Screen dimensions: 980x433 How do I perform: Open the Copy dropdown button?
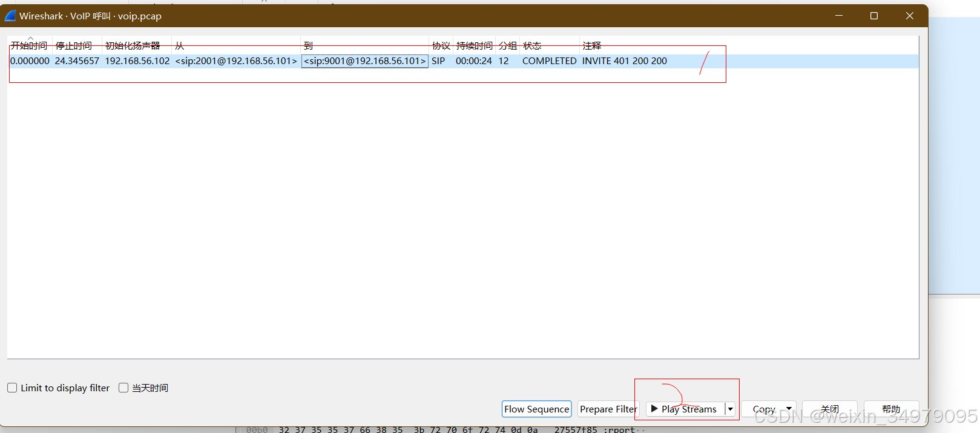click(x=769, y=409)
